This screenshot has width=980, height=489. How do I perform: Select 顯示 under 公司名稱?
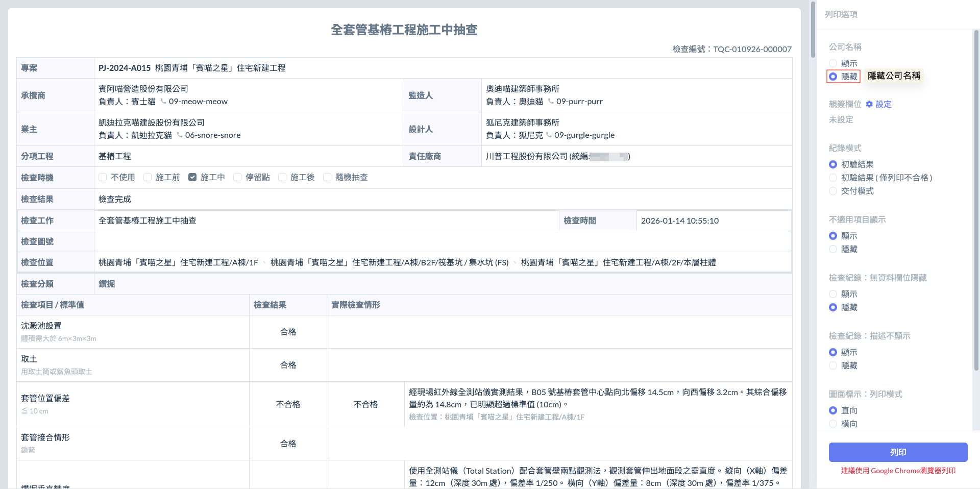pyautogui.click(x=833, y=63)
